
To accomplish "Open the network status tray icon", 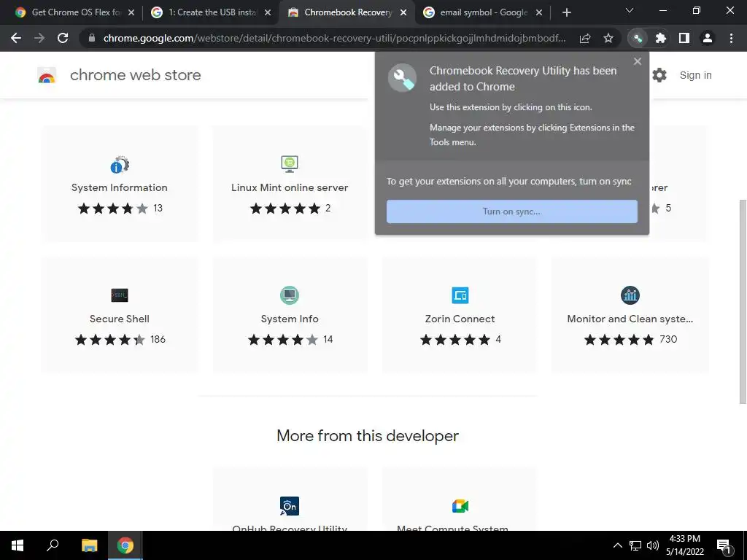I will [x=635, y=545].
